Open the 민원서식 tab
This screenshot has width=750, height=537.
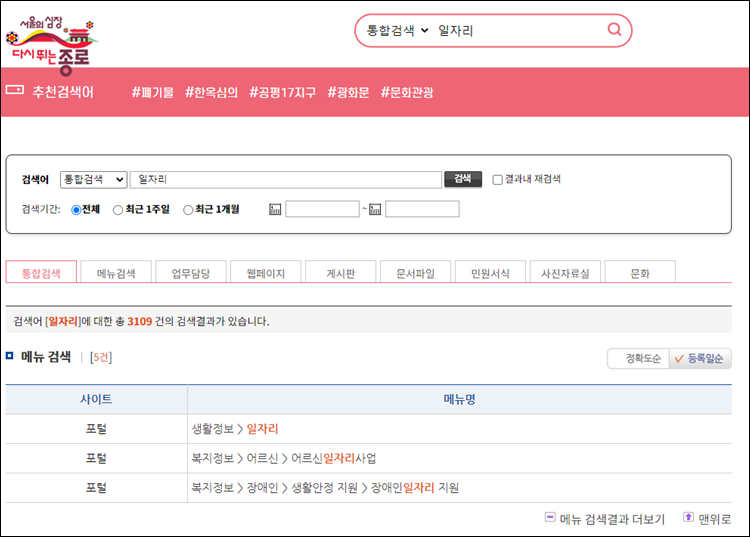(x=490, y=273)
